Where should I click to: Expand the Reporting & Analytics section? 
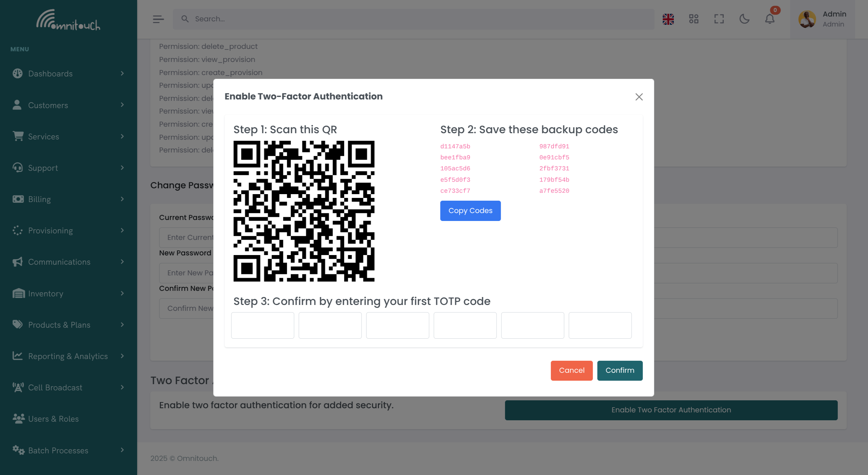click(x=122, y=356)
